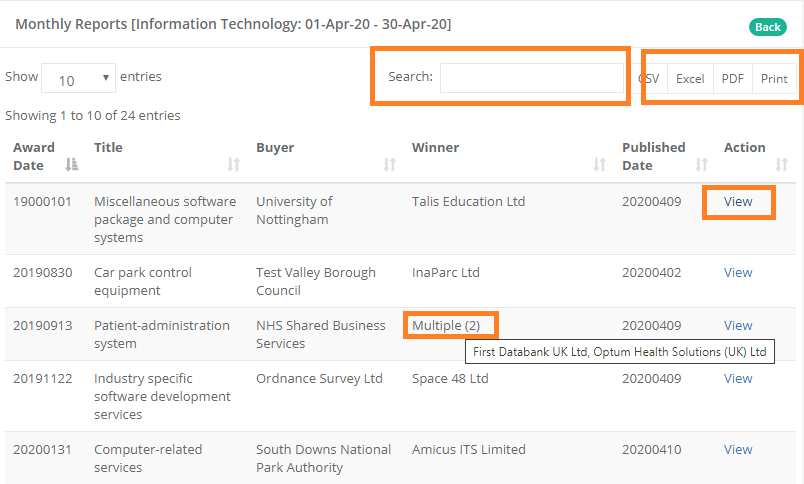This screenshot has width=804, height=484.
Task: Click sort arrows beside Title header
Action: pyautogui.click(x=233, y=165)
